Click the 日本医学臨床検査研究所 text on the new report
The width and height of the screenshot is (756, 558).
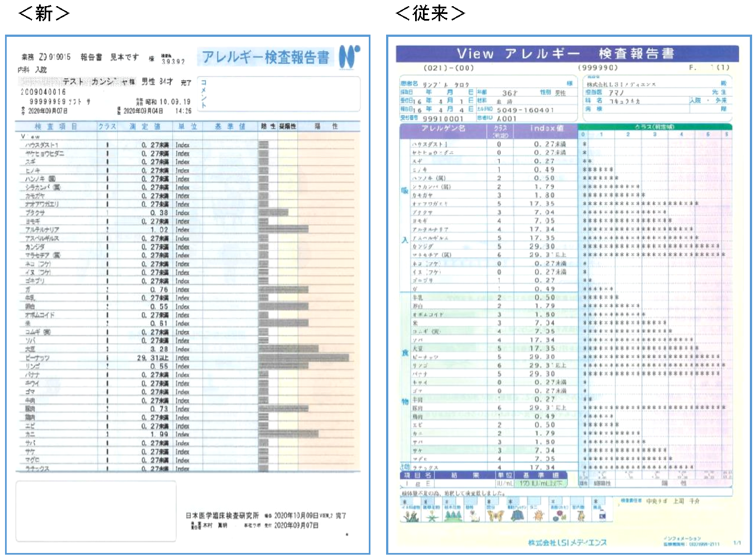(x=222, y=516)
